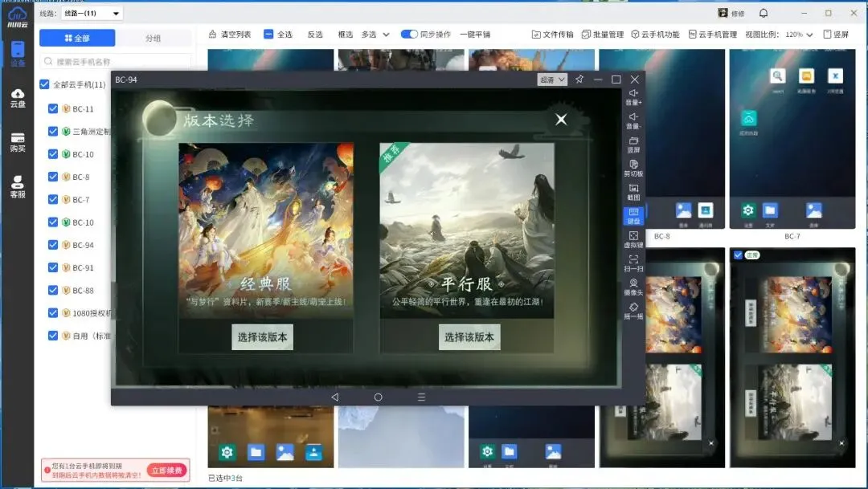Open the 摄像头 camera tool

point(633,287)
